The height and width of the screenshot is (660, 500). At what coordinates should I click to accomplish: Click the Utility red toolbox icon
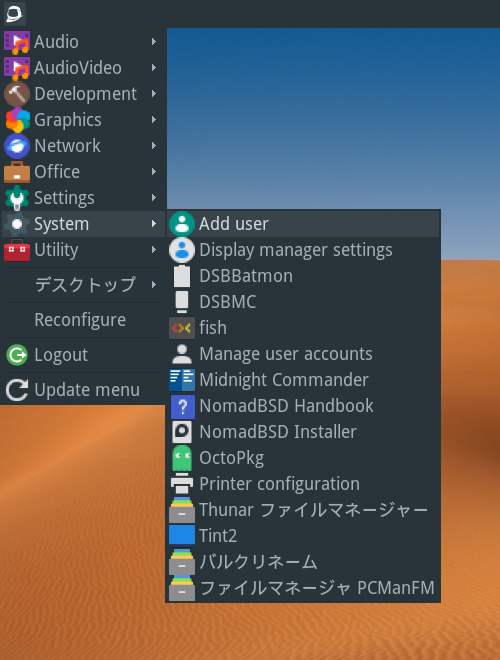coord(17,250)
